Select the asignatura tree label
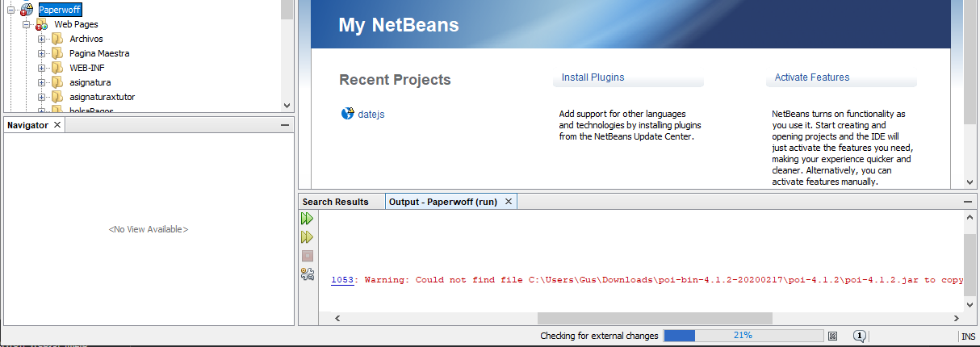Viewport: 980px width, 347px height. pos(90,82)
